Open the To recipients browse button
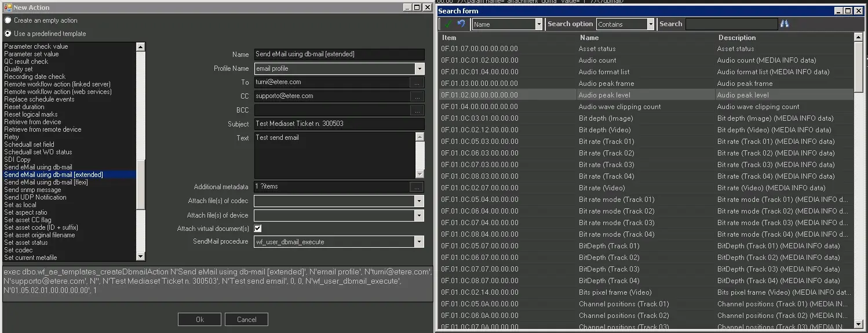 (417, 82)
